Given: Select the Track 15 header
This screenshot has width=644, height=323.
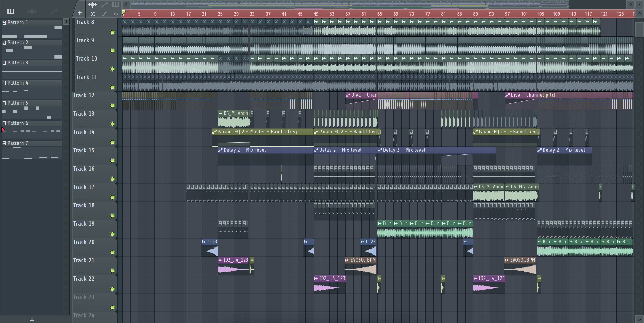Looking at the screenshot, I should 95,156.
